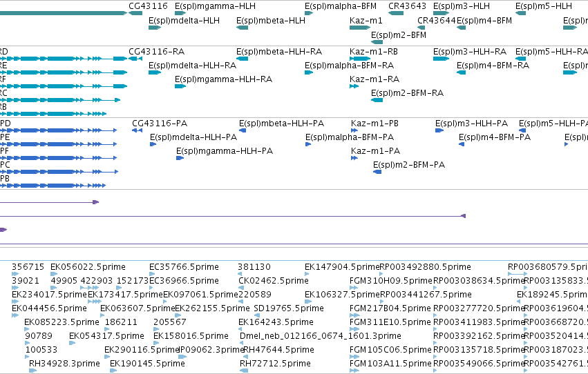Click EST label EK054317.5prime

coord(106,336)
